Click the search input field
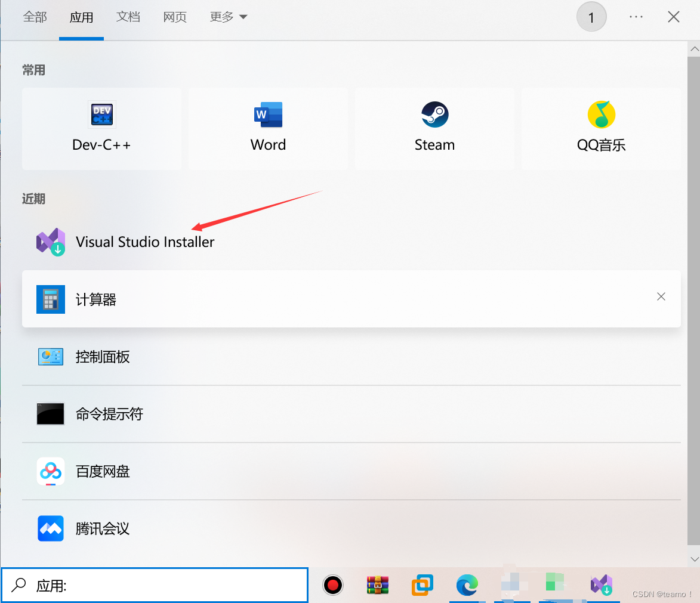This screenshot has width=700, height=603. [155, 585]
